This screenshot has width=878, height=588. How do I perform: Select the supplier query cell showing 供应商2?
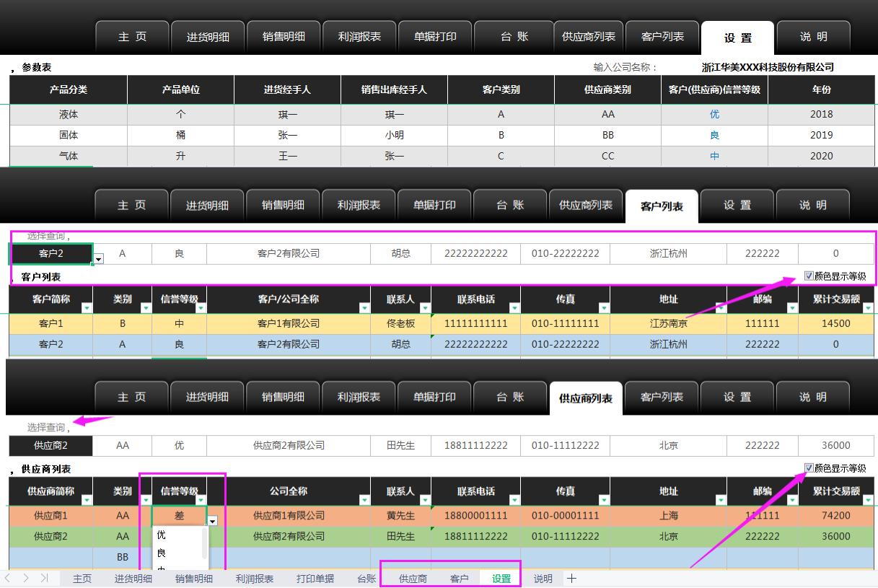pyautogui.click(x=51, y=446)
